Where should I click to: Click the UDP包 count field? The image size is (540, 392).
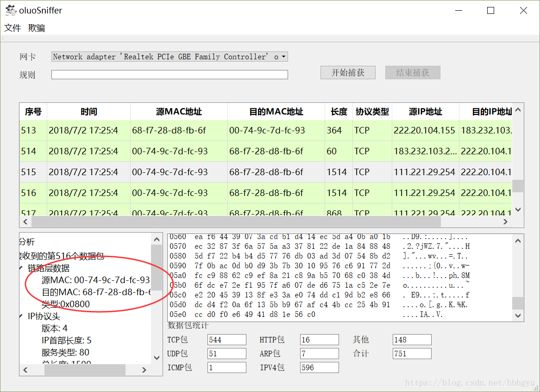[227, 354]
